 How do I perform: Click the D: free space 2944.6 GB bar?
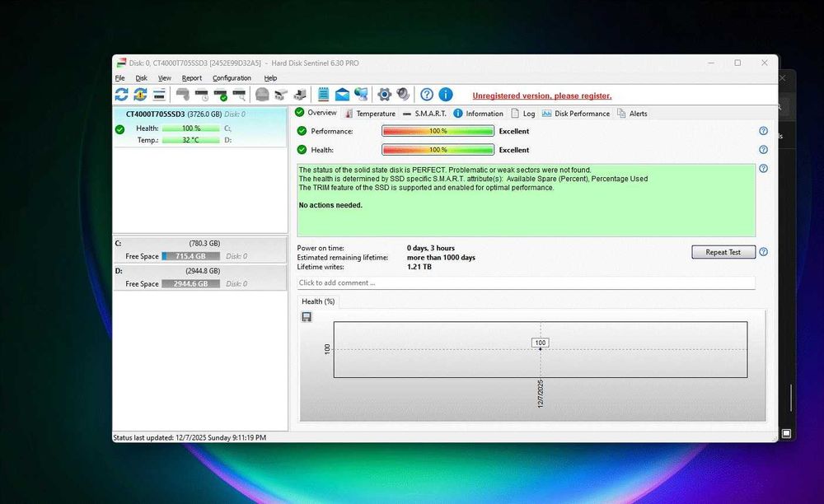(191, 283)
